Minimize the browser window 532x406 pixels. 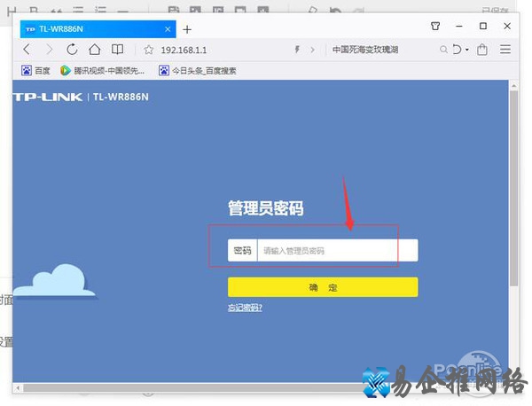(459, 26)
